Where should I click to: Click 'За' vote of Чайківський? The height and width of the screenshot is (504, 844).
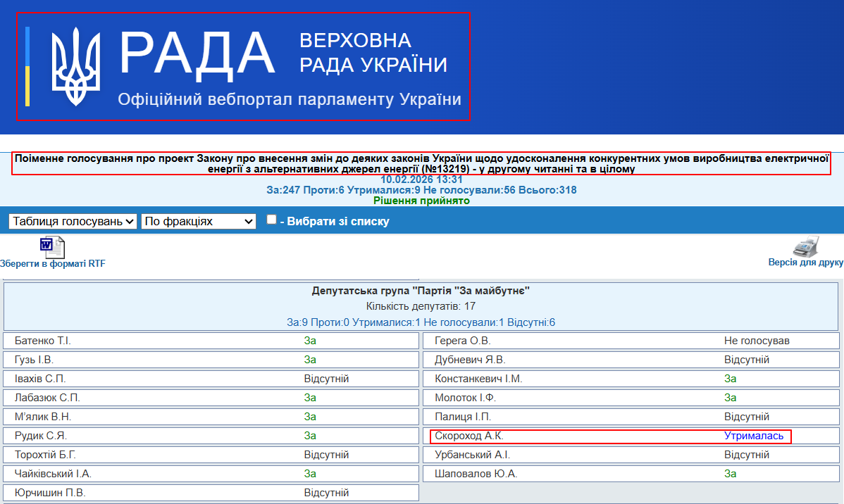tap(310, 473)
